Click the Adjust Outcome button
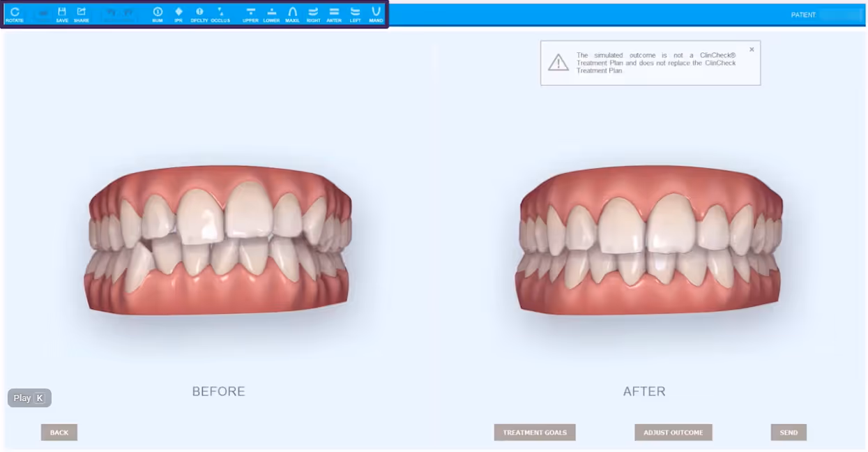 point(673,432)
